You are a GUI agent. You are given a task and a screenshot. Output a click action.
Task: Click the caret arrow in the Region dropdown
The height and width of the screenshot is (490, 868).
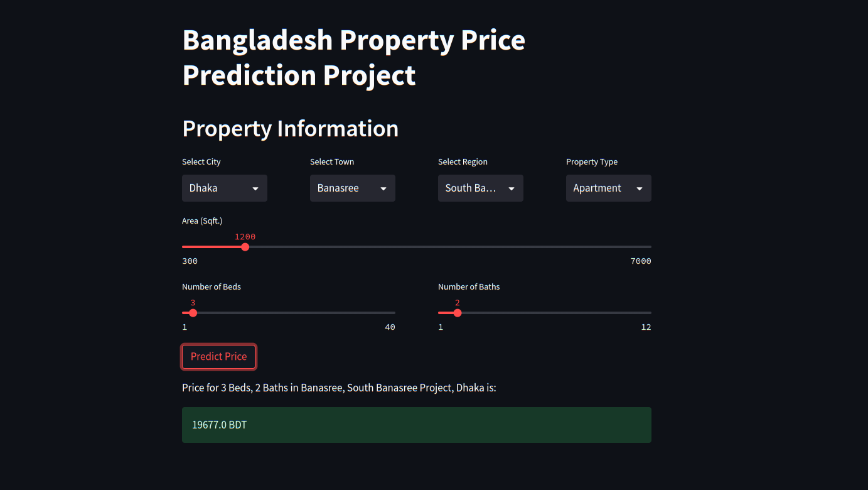coord(512,188)
